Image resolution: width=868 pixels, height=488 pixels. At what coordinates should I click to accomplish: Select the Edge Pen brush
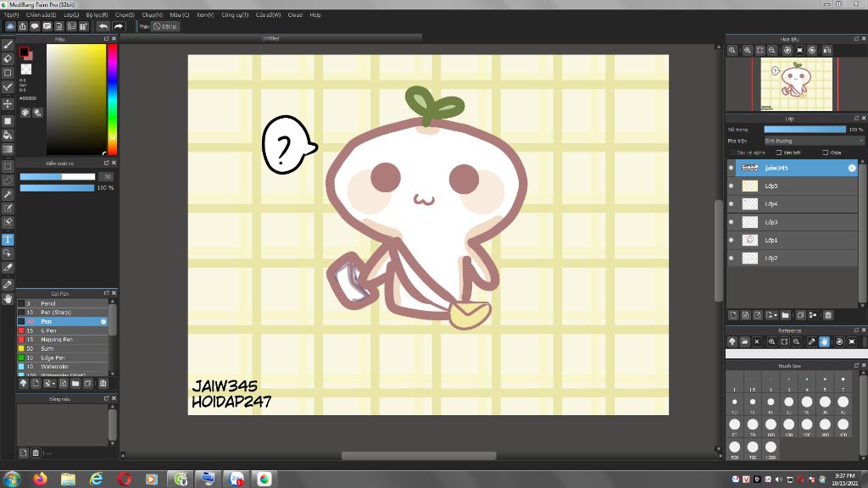[x=62, y=358]
